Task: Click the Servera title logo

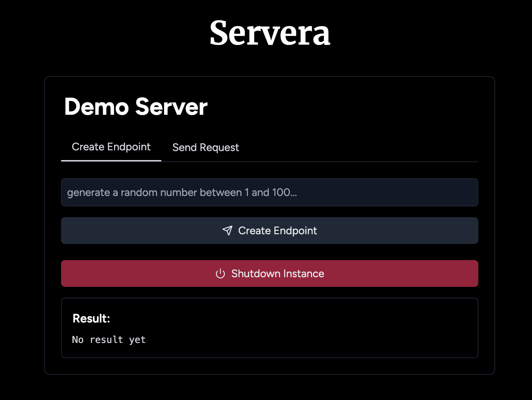Action: [270, 33]
